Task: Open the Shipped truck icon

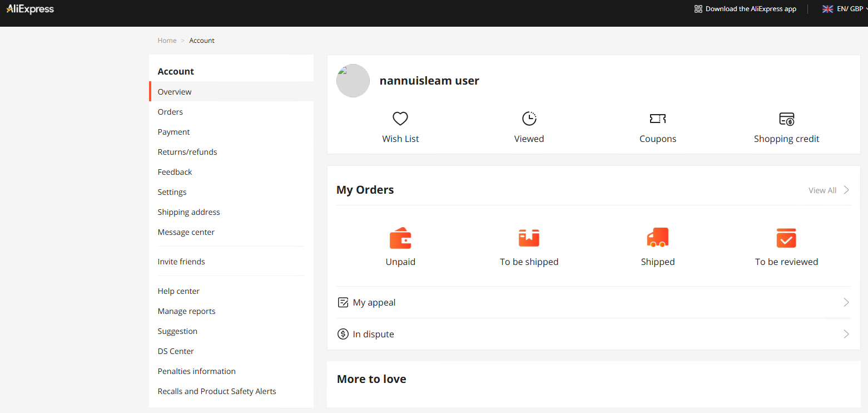Action: pyautogui.click(x=657, y=238)
